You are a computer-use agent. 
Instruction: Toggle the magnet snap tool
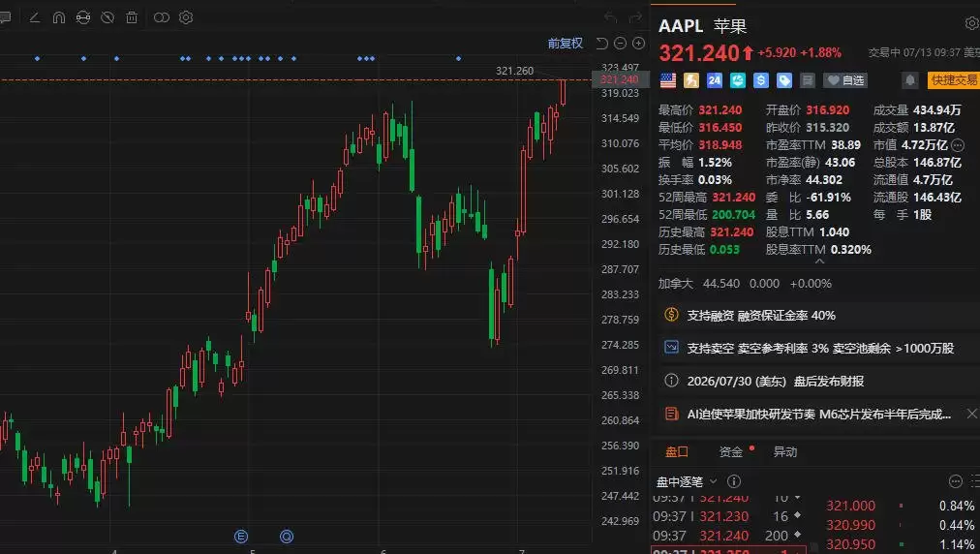pos(59,17)
